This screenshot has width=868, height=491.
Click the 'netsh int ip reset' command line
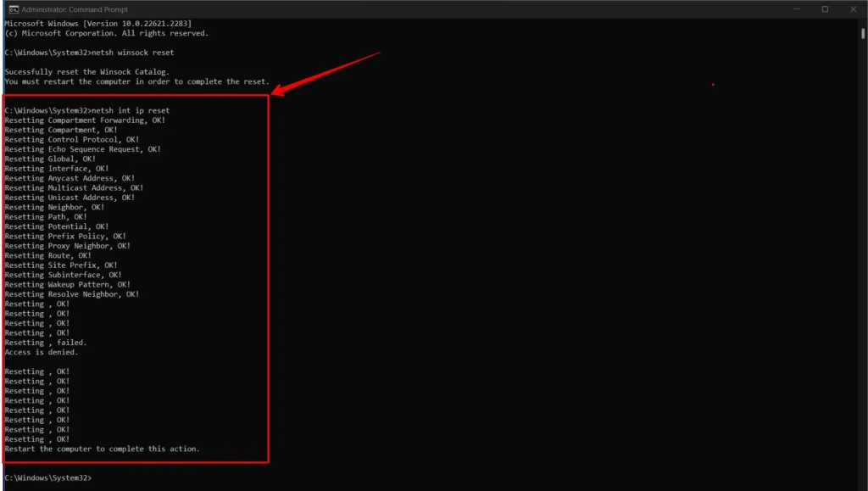pyautogui.click(x=87, y=111)
